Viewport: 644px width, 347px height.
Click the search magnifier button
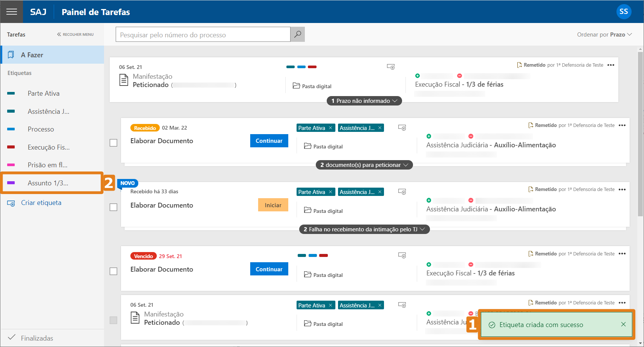point(298,34)
